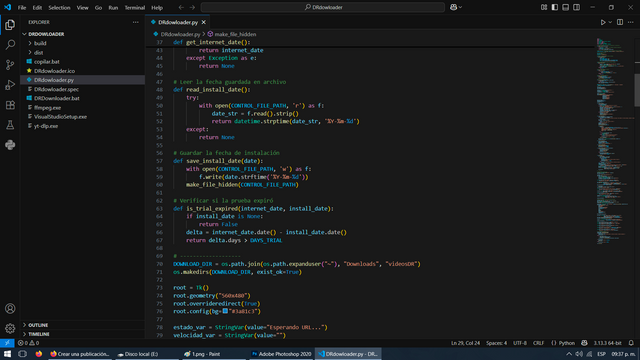Open the Search view in activity bar
Screen dimensions: 640x360
tap(10, 44)
